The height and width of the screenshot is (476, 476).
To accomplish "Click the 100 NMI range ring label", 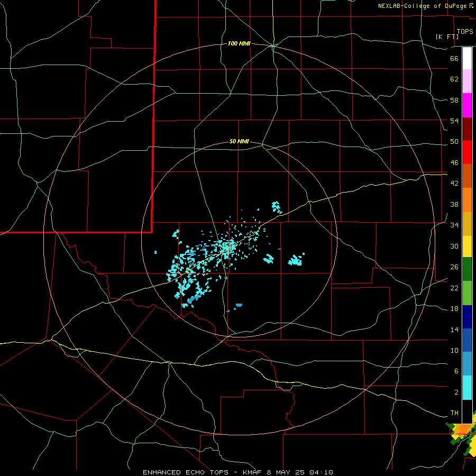I will (239, 44).
